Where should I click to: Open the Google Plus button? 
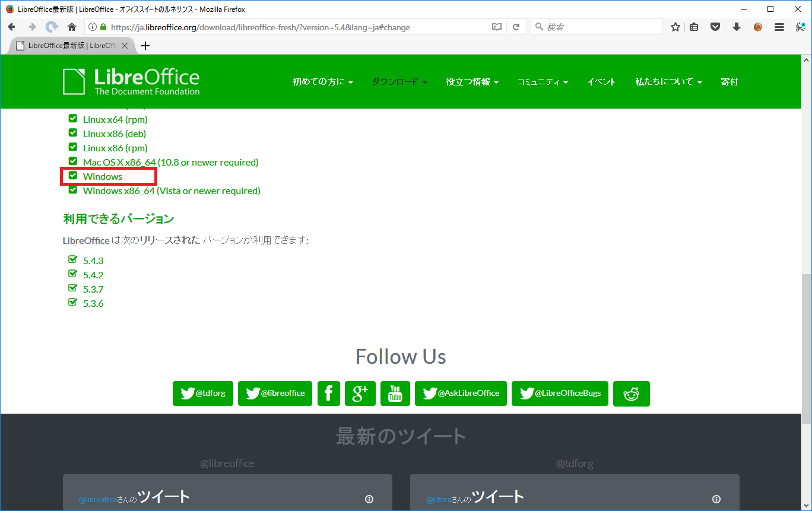(360, 393)
